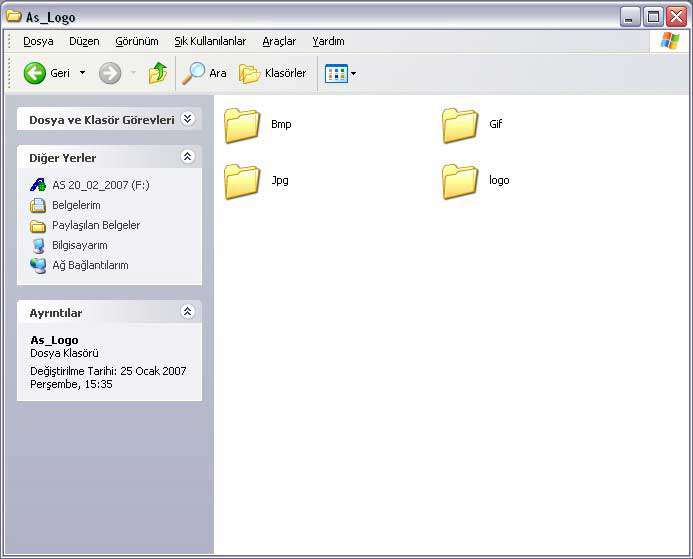This screenshot has height=559, width=693.
Task: Collapse the Ayrıntılar panel
Action: coord(187,312)
